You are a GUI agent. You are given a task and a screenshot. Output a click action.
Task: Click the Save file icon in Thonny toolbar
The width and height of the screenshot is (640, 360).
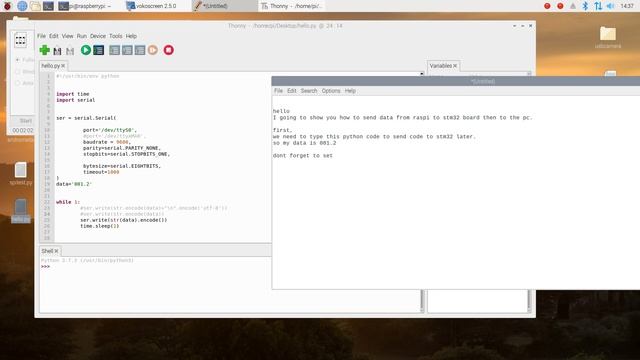pos(70,51)
